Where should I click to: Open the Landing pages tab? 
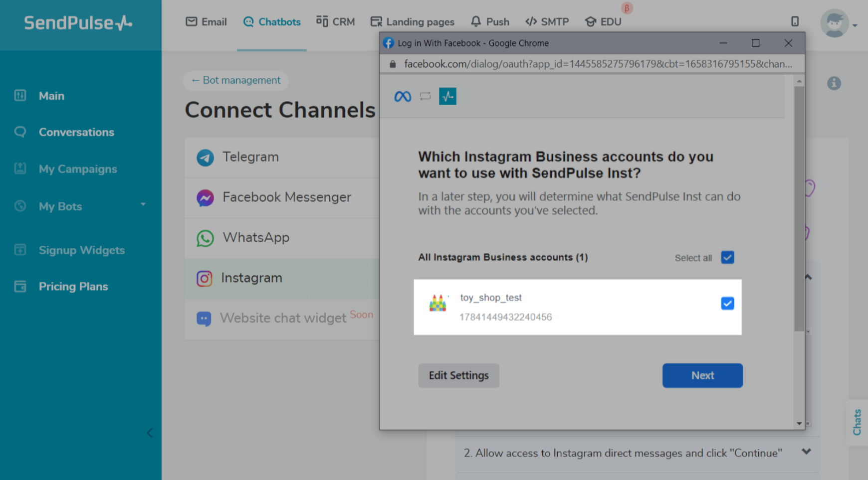coord(413,22)
